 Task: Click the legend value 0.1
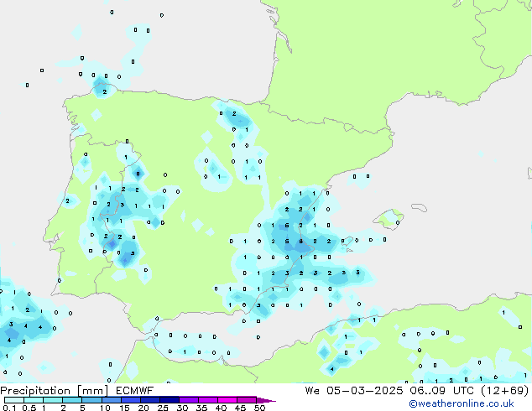pos(9,408)
